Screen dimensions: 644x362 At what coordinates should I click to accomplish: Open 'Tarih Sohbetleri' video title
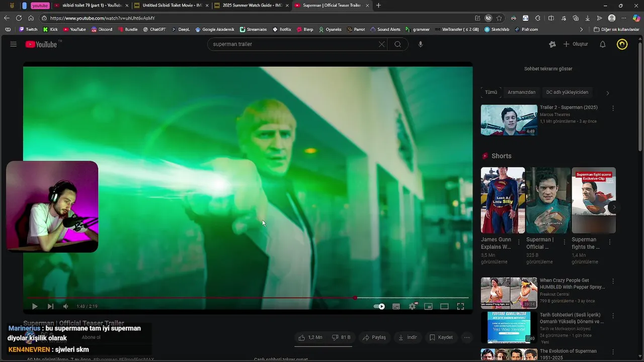click(572, 318)
